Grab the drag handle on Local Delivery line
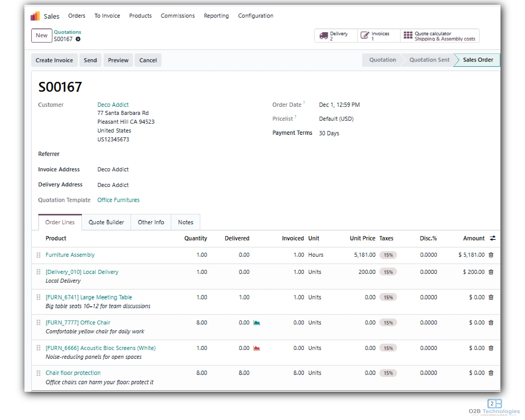This screenshot has height=420, width=525. point(39,272)
